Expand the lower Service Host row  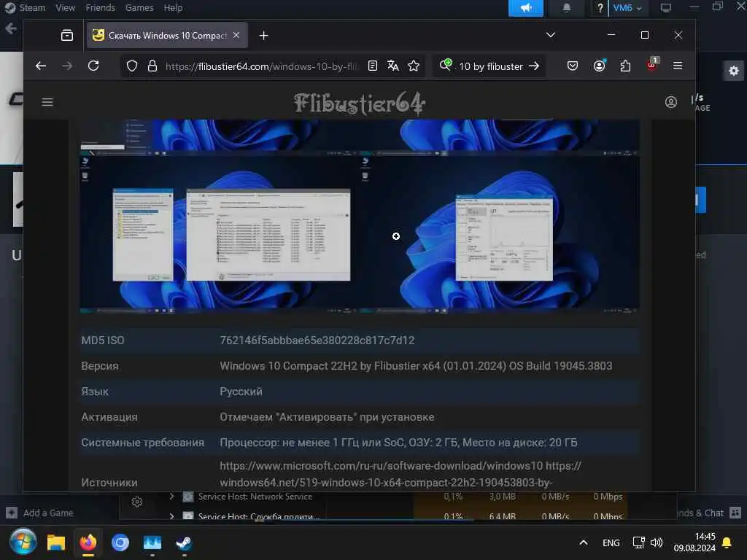pyautogui.click(x=171, y=516)
